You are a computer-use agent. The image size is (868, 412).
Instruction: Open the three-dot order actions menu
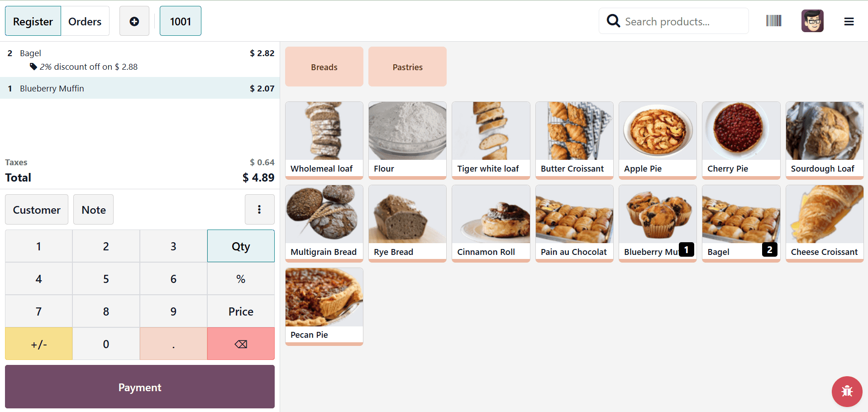[x=259, y=209]
